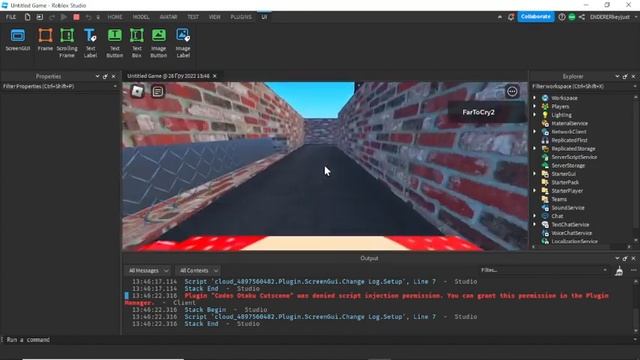Open the three-dots menu in viewport
Screen dimensions: 640x360
[512, 91]
